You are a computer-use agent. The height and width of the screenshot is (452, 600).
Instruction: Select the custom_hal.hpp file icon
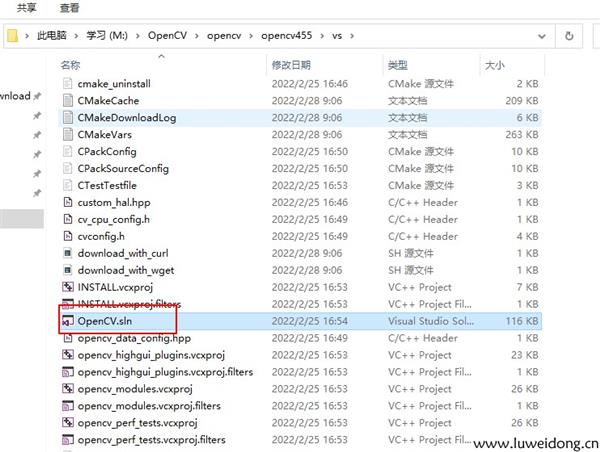click(x=67, y=202)
